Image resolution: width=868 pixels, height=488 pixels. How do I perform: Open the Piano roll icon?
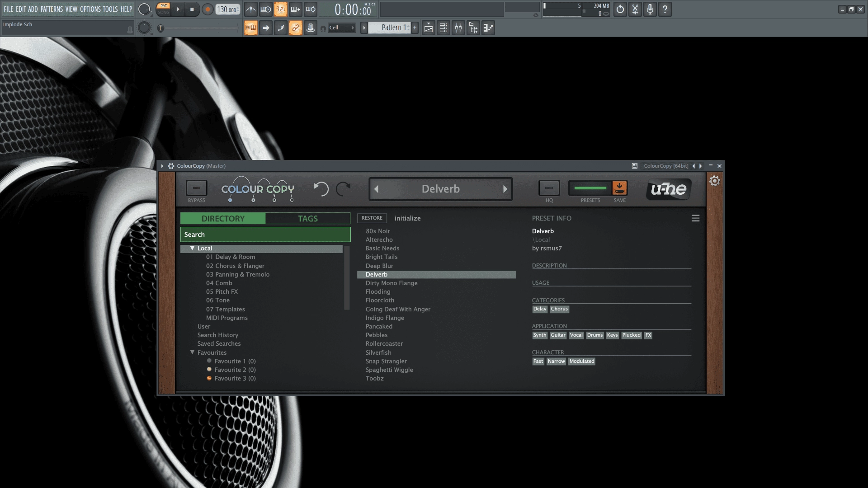[x=488, y=28]
